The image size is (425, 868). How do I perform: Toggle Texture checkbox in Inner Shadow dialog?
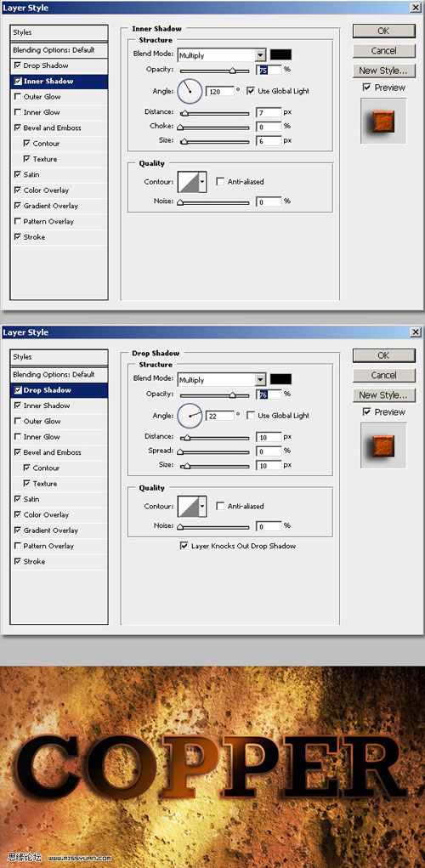(27, 159)
